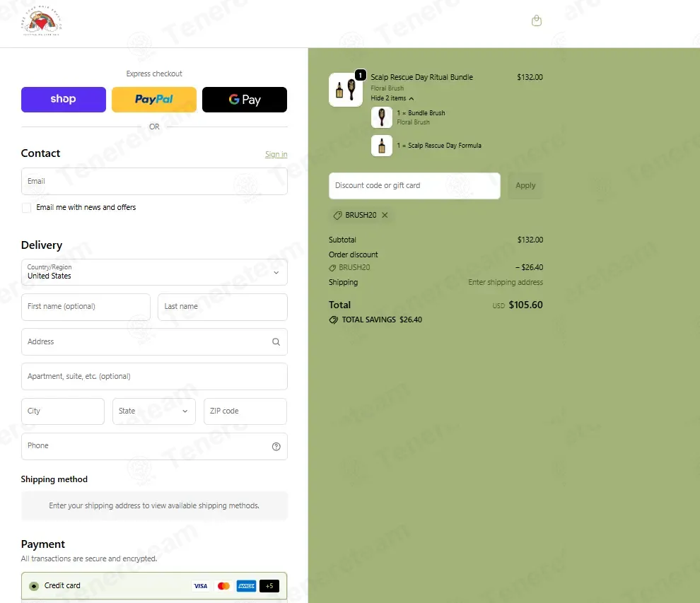The width and height of the screenshot is (700, 603).
Task: Click the address search magnifier icon
Action: pos(276,342)
